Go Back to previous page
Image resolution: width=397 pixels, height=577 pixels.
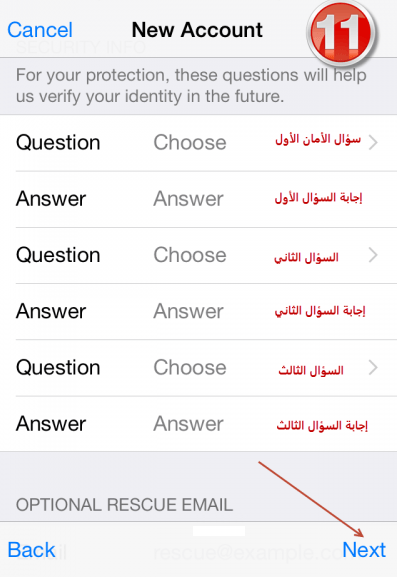tap(31, 550)
